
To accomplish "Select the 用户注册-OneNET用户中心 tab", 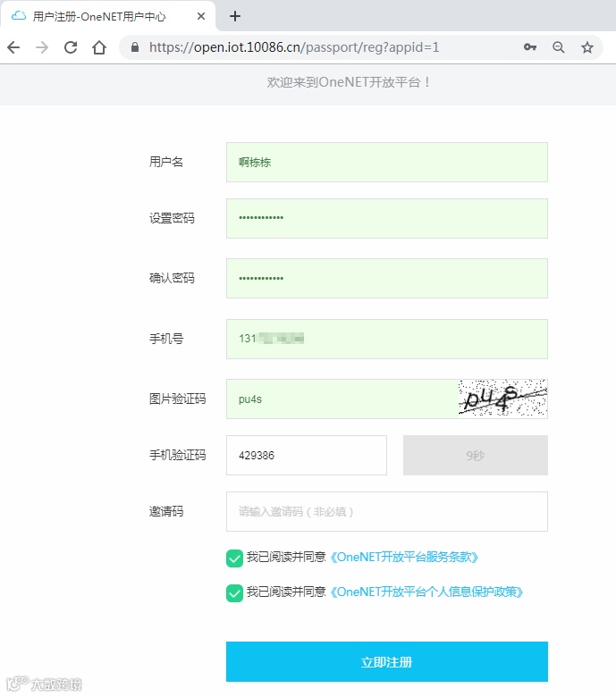I will (x=108, y=16).
